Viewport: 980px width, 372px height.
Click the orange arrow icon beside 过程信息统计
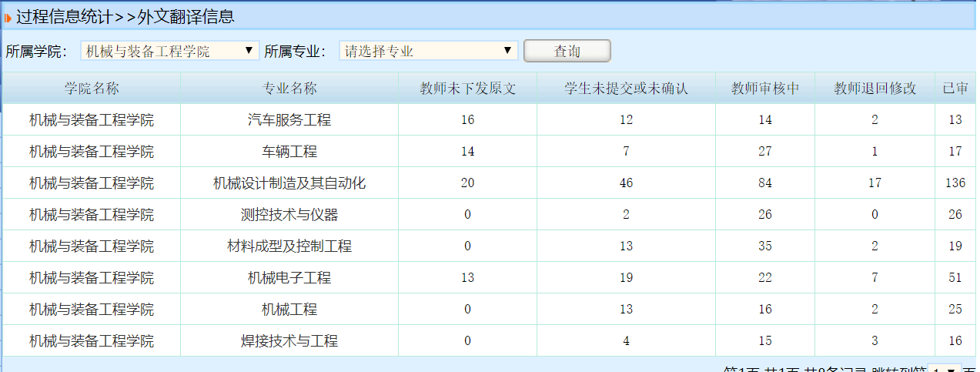pos(8,17)
